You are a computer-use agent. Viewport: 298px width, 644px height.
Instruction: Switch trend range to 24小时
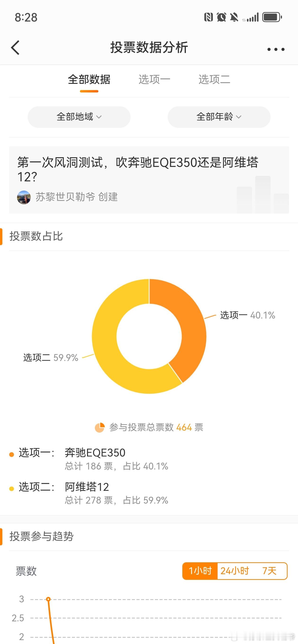pos(235,571)
